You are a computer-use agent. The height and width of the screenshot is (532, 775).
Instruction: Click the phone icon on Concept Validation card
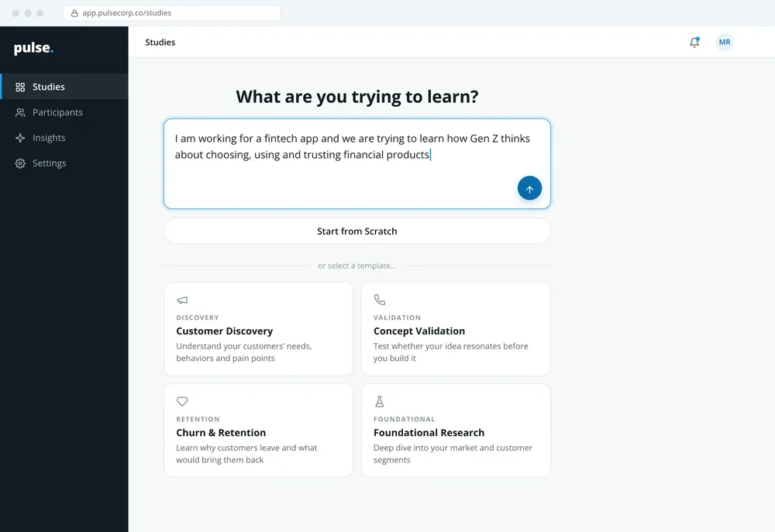pyautogui.click(x=380, y=300)
